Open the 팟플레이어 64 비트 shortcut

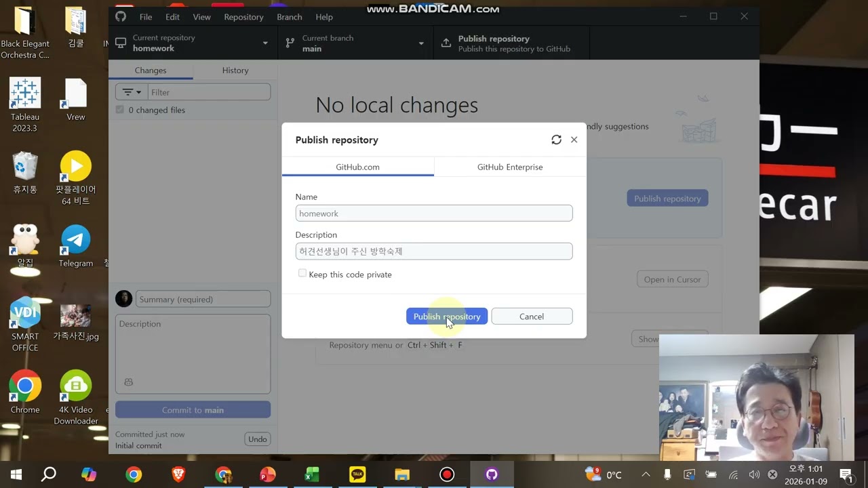tap(76, 178)
